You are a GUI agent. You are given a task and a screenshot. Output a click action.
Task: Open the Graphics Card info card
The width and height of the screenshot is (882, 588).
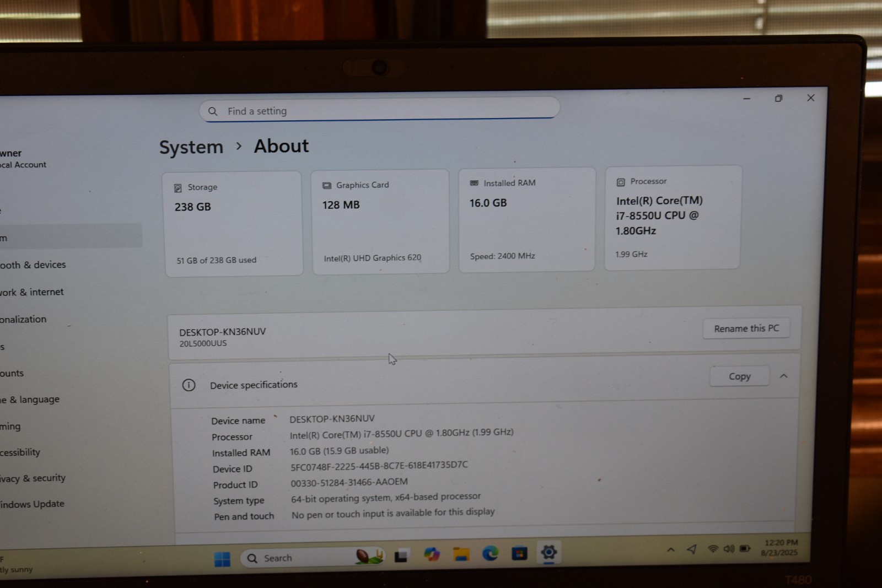380,222
